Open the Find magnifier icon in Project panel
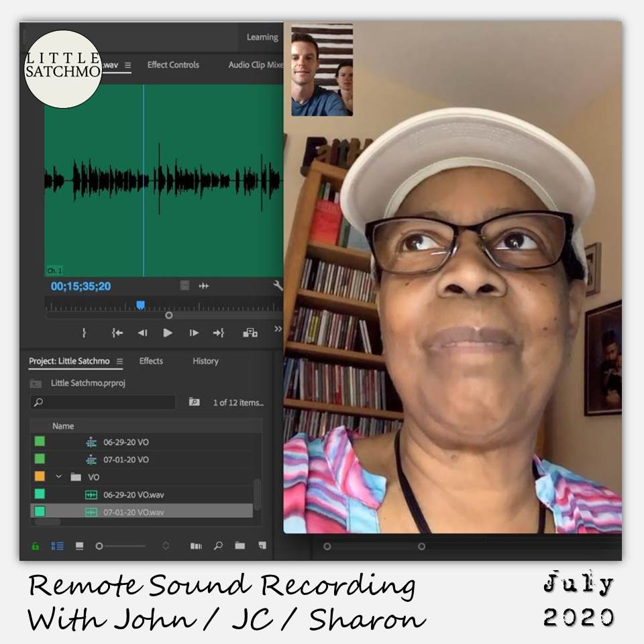The width and height of the screenshot is (644, 644). 218,545
